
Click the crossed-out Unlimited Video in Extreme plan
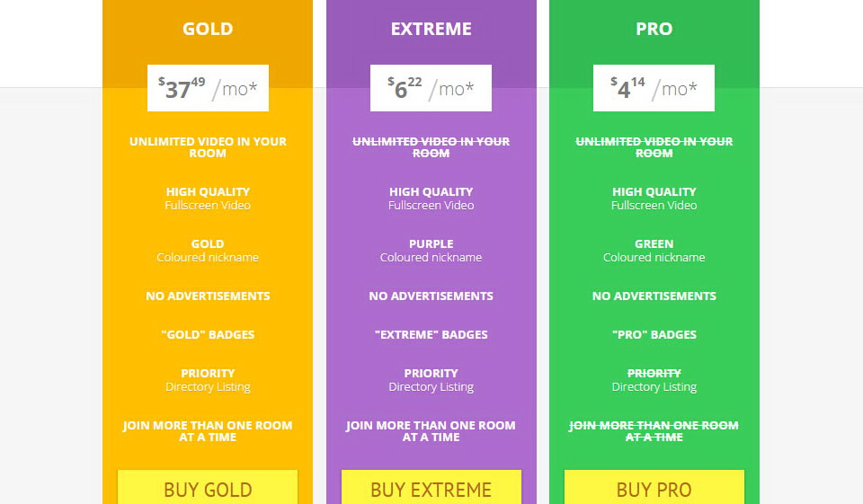(x=431, y=147)
